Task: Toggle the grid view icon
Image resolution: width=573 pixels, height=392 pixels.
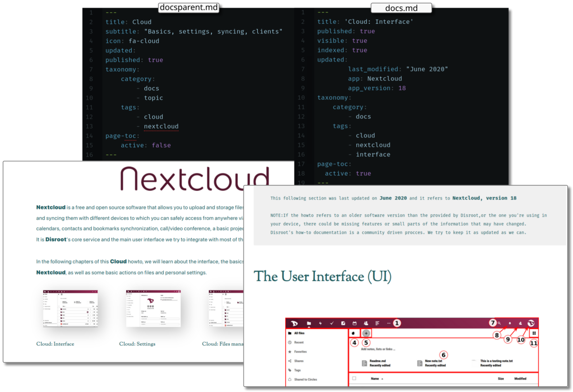Action: tap(534, 333)
